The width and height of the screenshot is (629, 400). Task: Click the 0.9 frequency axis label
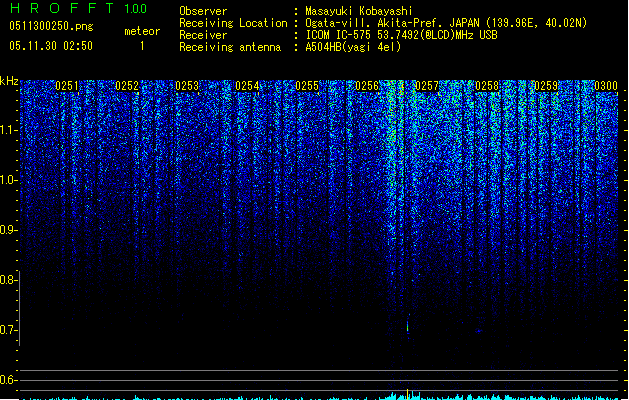click(8, 230)
